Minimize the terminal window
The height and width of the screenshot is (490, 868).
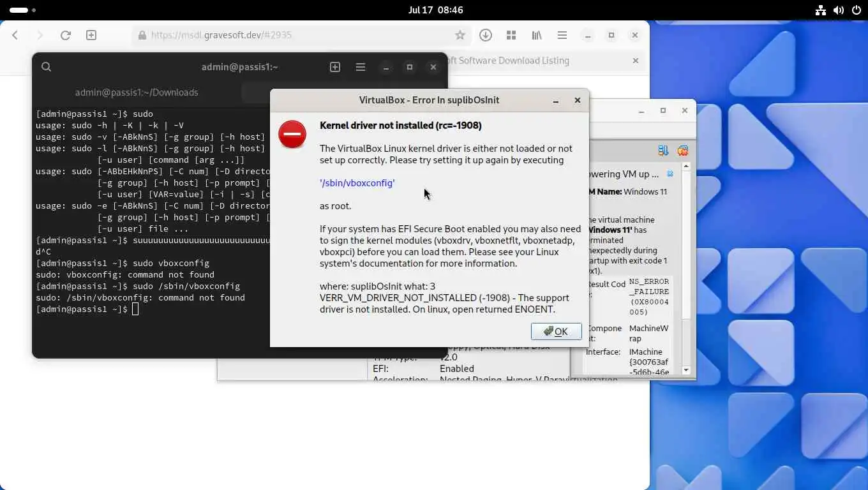(386, 67)
